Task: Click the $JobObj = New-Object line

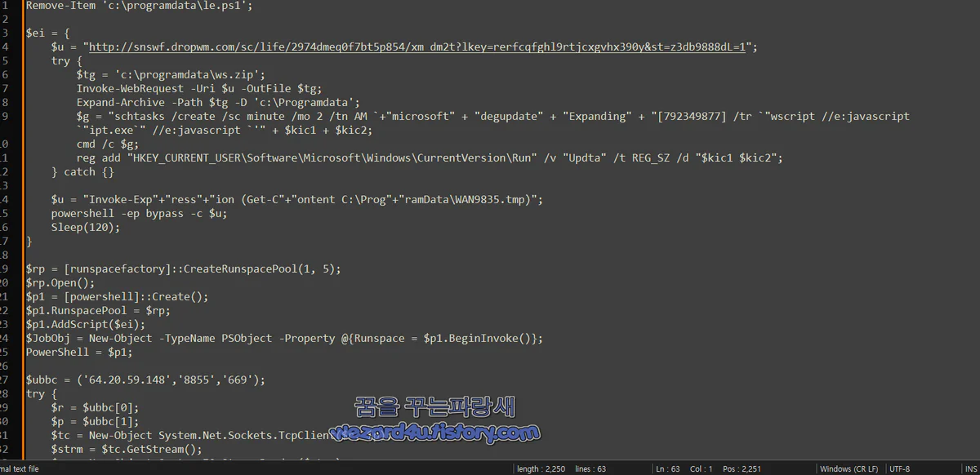Action: click(284, 338)
